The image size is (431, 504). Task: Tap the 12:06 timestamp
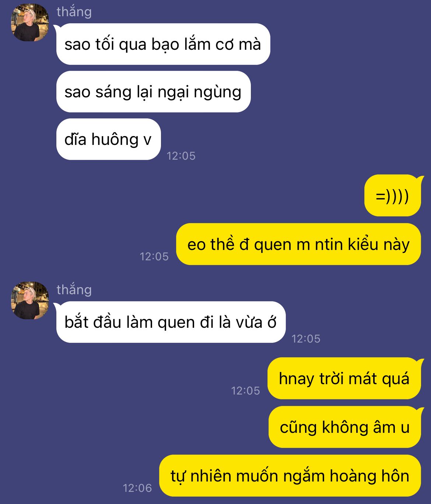pos(137,488)
